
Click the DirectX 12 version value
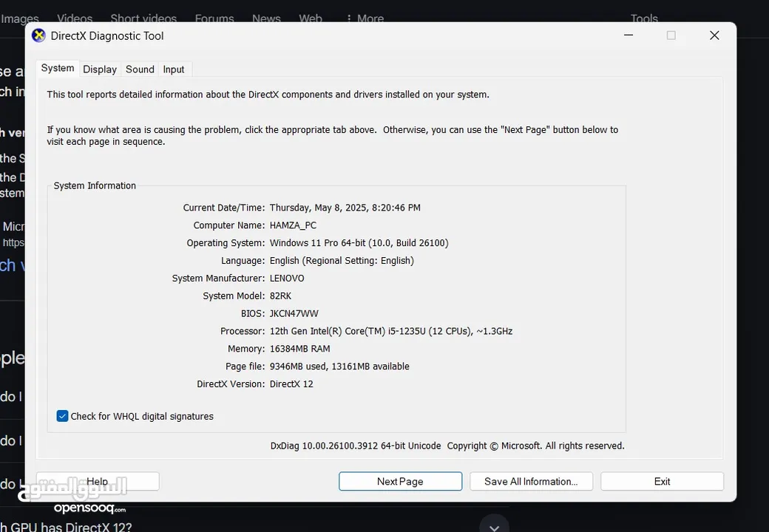pyautogui.click(x=291, y=384)
